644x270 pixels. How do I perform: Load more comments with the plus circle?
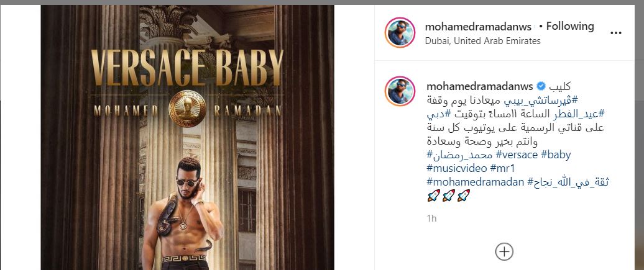pyautogui.click(x=504, y=251)
